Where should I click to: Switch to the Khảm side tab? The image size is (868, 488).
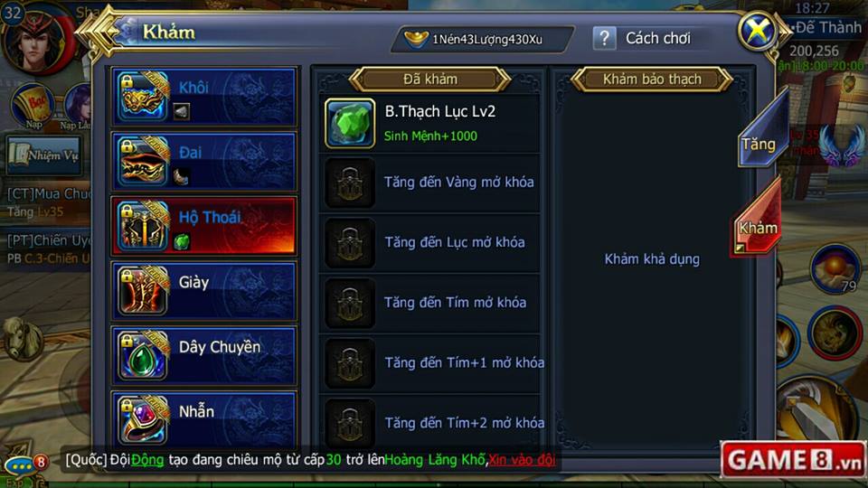coord(758,221)
